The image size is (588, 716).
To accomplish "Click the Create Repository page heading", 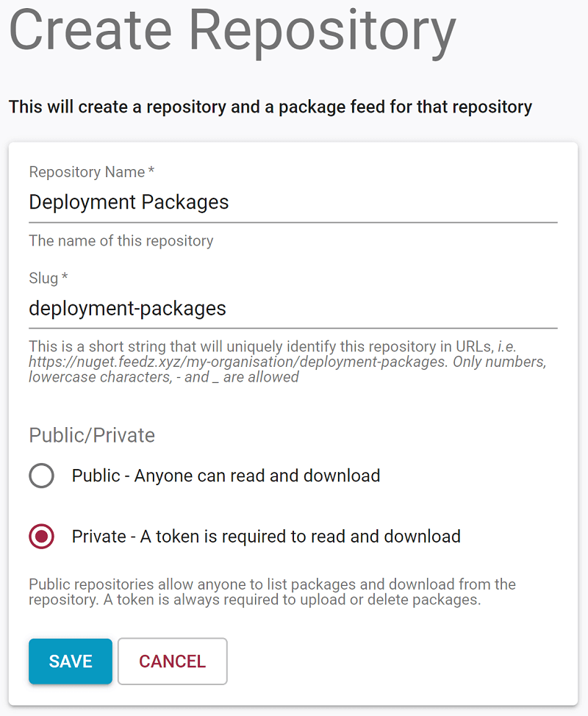I will (x=230, y=30).
